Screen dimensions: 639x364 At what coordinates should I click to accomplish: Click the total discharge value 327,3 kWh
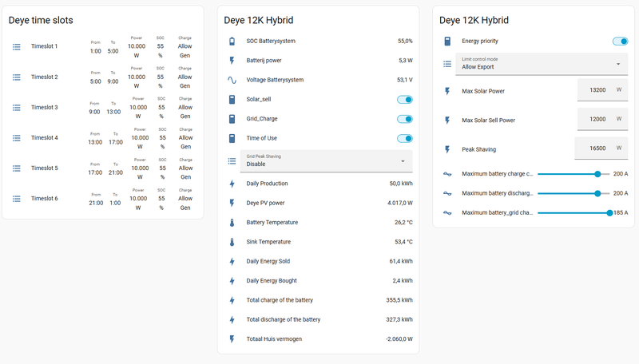point(399,320)
